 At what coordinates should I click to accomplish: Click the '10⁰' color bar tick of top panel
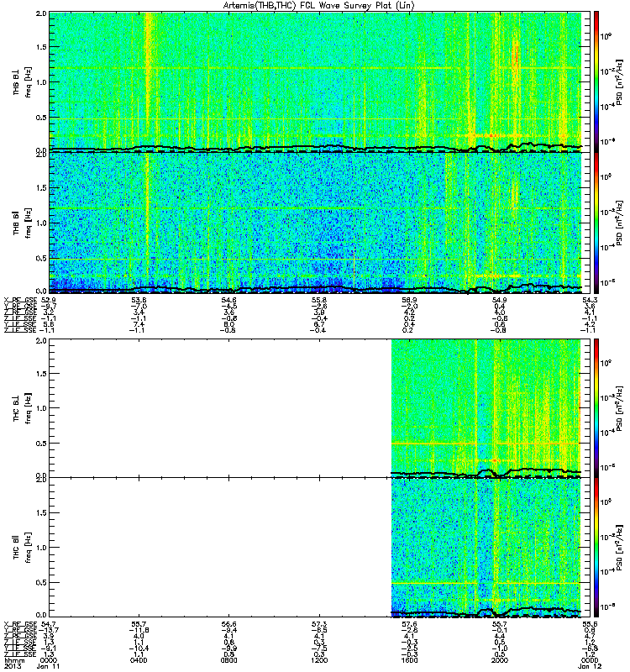coord(606,36)
